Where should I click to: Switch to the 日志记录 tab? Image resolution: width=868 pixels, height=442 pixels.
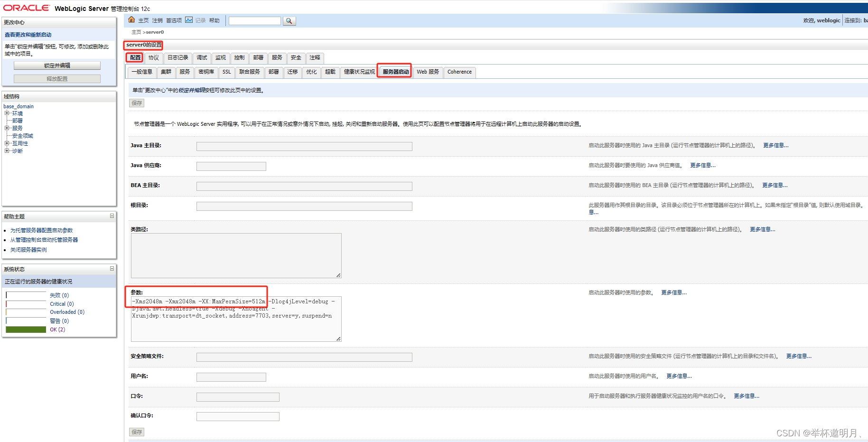[178, 58]
